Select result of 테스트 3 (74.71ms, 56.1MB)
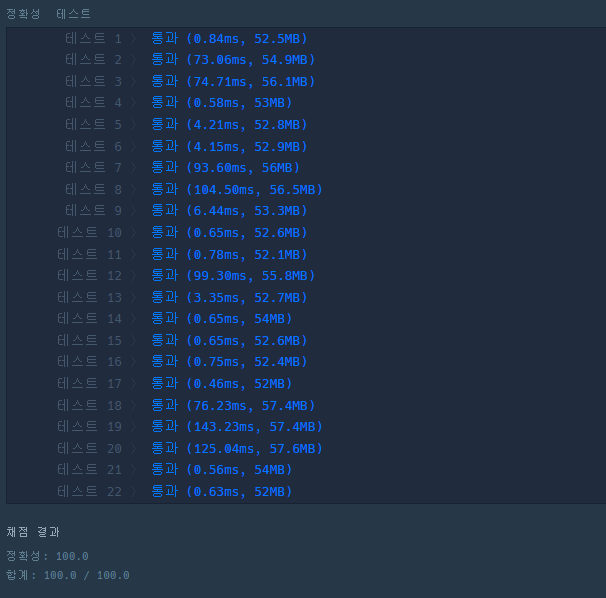Viewport: 606px width, 598px height. pos(233,82)
